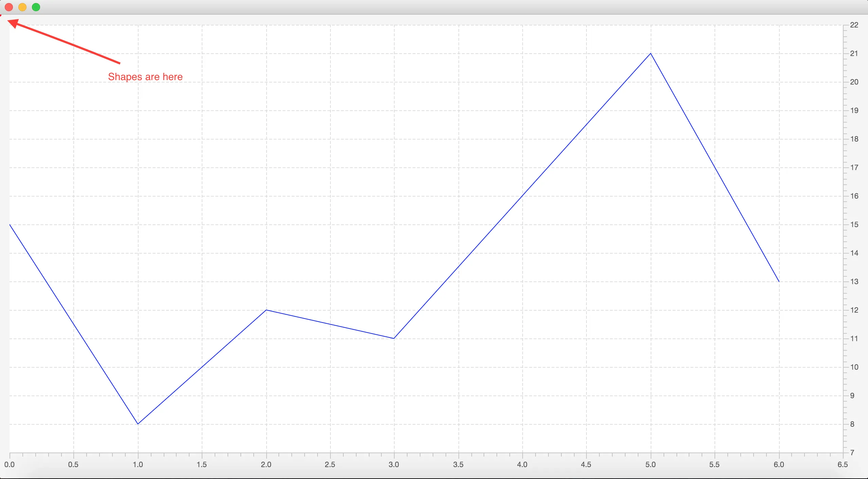The height and width of the screenshot is (479, 868).
Task: Click the y-axis label 15
Action: pyautogui.click(x=854, y=225)
